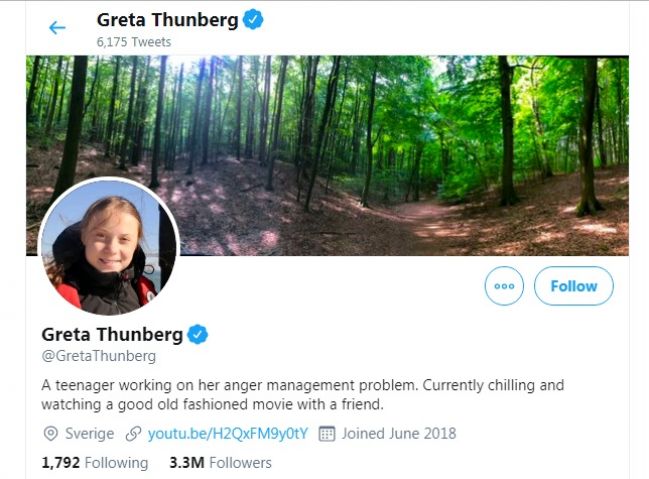
Task: Click the calendar icon beside the join date
Action: pos(326,434)
